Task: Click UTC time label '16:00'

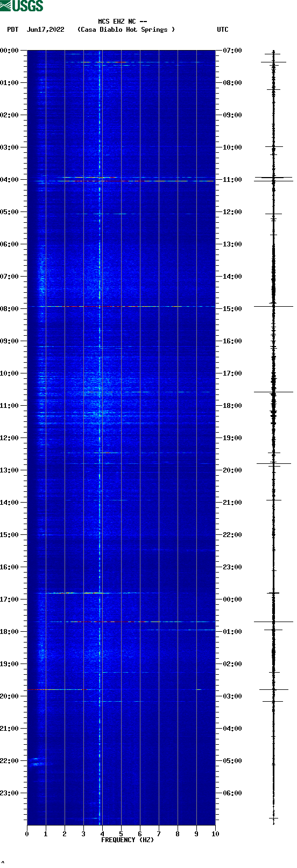Action: tap(232, 341)
